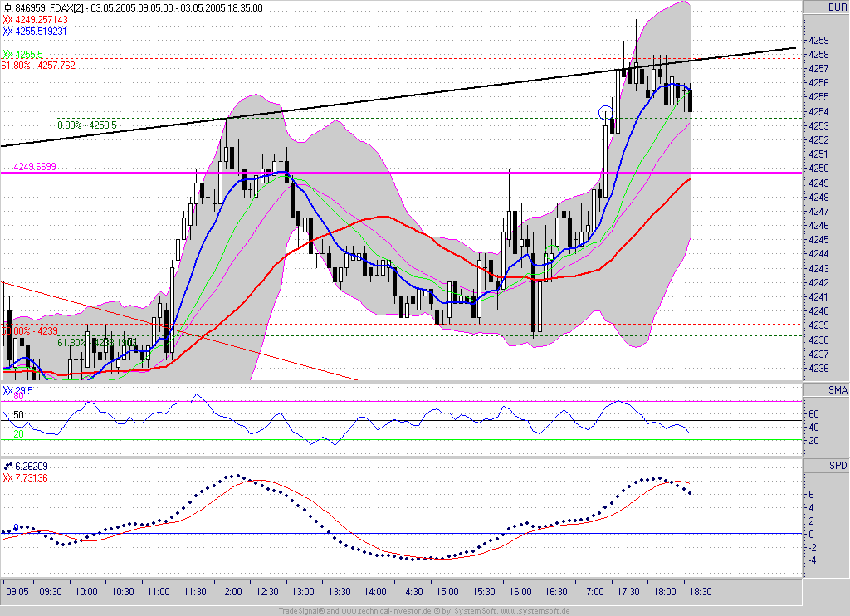Click the 13:30 time axis label
Viewport: 850px width, 616px height.
click(x=339, y=592)
